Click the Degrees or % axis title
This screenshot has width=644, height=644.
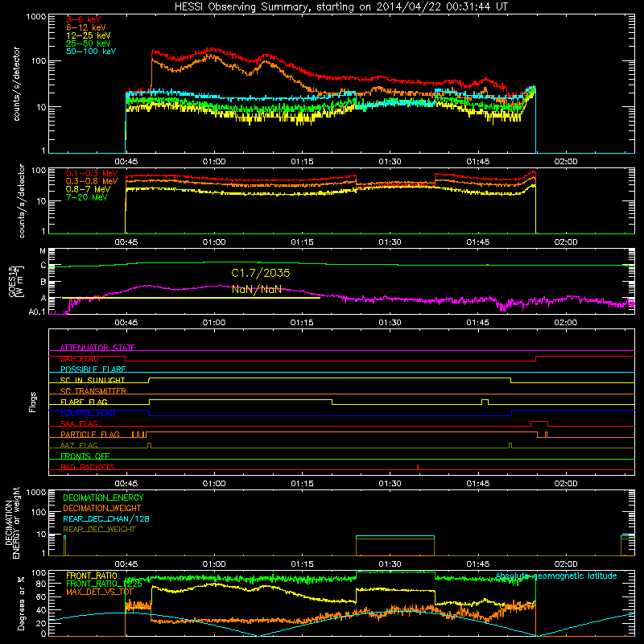coord(21,603)
